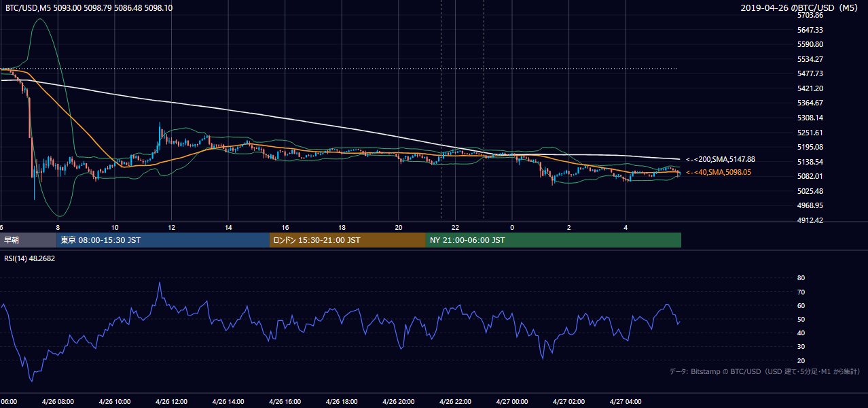Click price axis value 5364.67
Viewport: 868px width, 408px height.
pyautogui.click(x=810, y=103)
